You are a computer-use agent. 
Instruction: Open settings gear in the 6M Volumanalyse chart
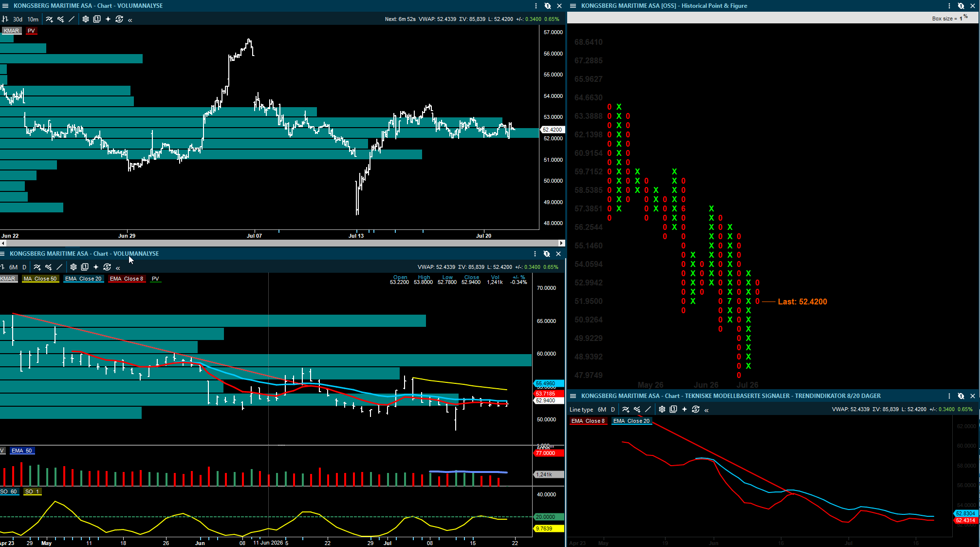(x=73, y=267)
